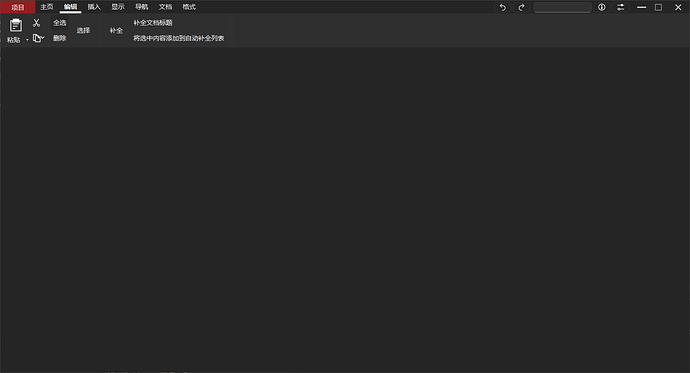Open the info circle icon

coord(602,7)
